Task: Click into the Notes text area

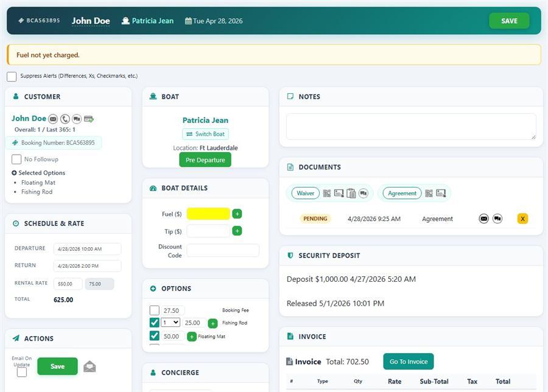Action: 411,127
